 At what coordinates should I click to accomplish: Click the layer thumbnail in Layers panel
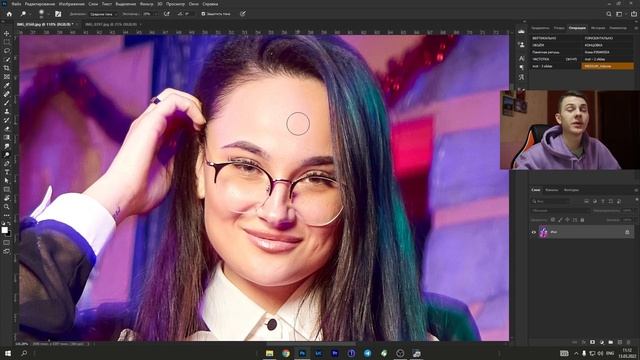point(543,232)
